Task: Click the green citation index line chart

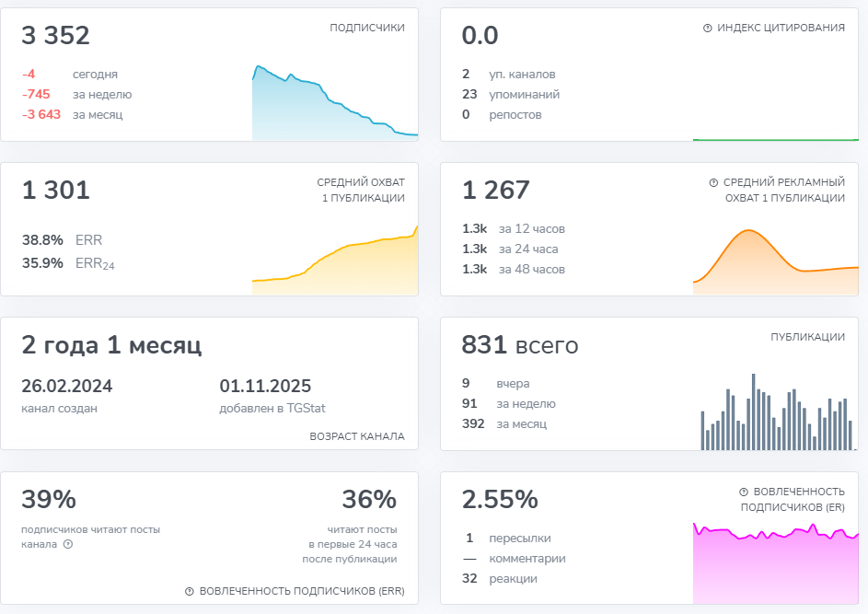Action: click(x=775, y=139)
